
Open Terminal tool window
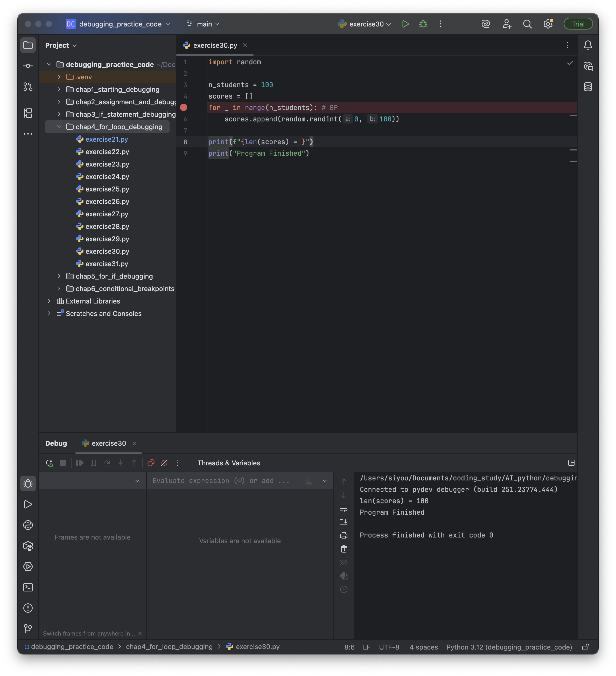click(x=28, y=588)
